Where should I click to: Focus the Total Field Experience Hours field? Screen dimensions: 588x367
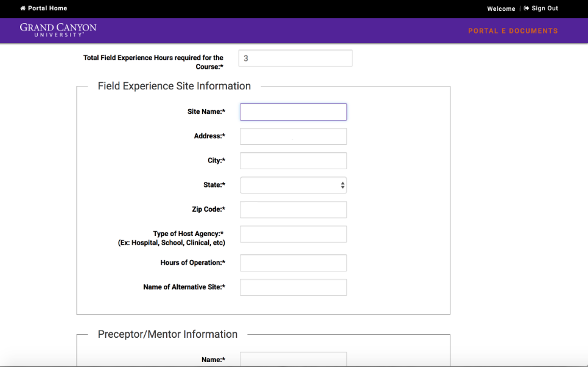(x=295, y=58)
